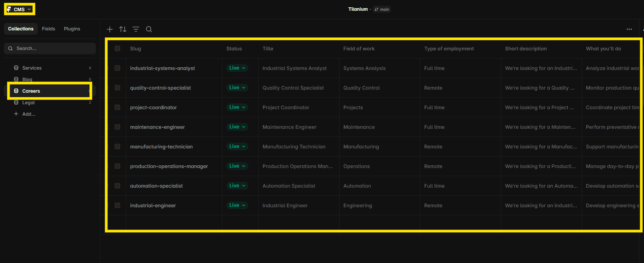
Task: Open Live status dropdown for automation-specialist
Action: click(x=237, y=186)
